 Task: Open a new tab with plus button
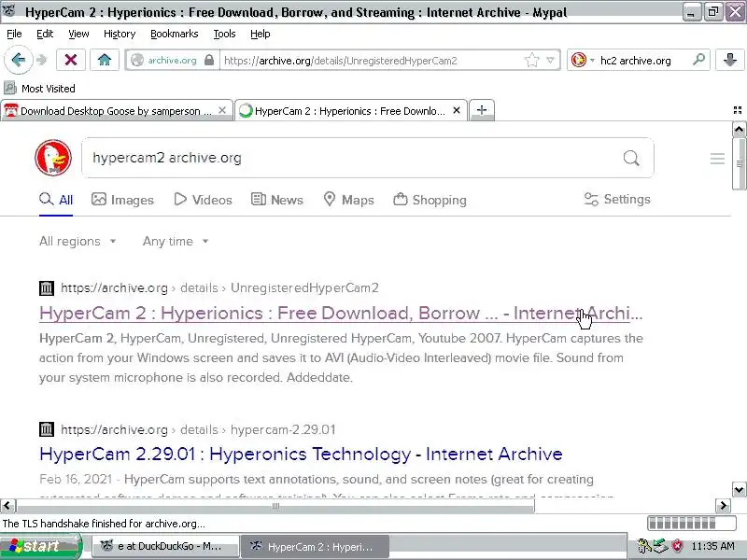482,110
